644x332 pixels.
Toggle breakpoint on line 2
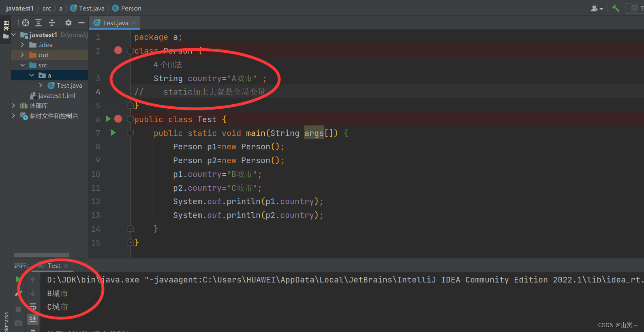[118, 50]
